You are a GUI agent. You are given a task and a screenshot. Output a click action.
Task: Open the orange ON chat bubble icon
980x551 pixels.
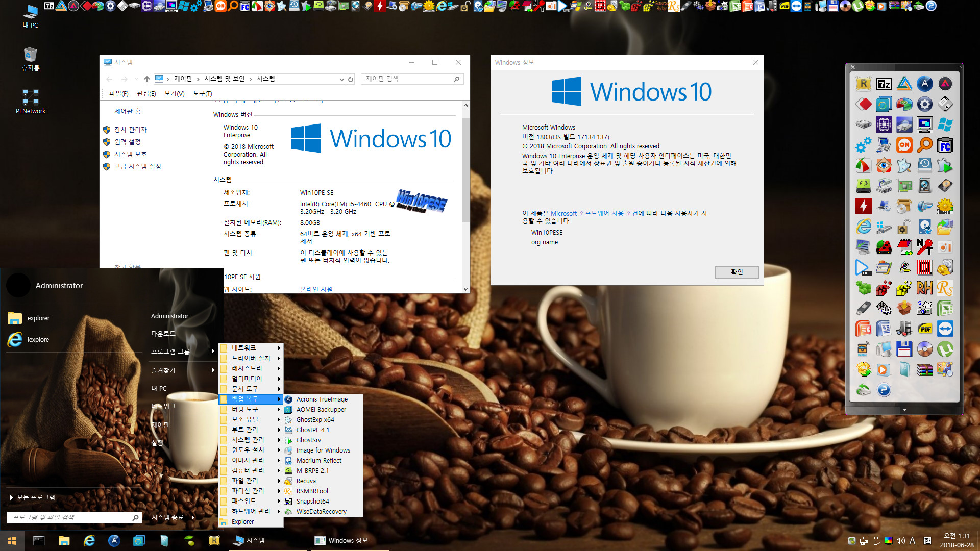904,145
